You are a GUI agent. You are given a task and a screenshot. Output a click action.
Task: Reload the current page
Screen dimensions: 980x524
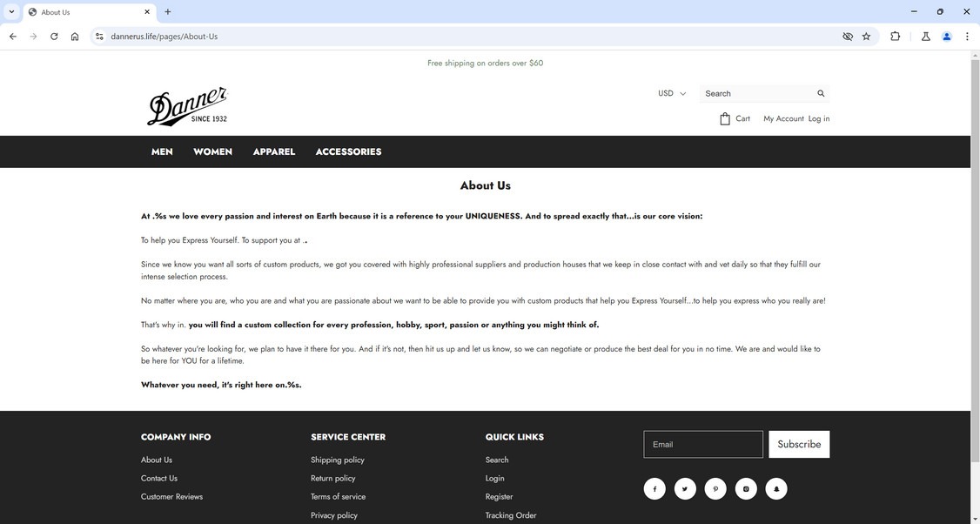[54, 37]
